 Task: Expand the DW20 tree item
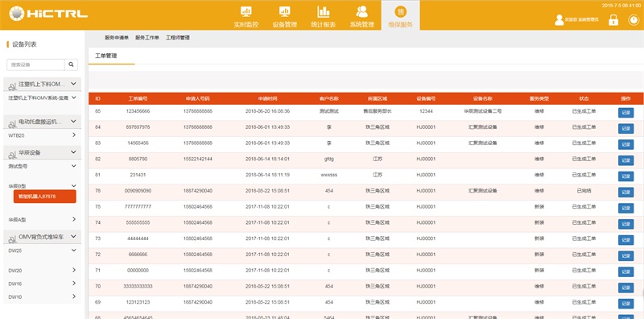[74, 270]
